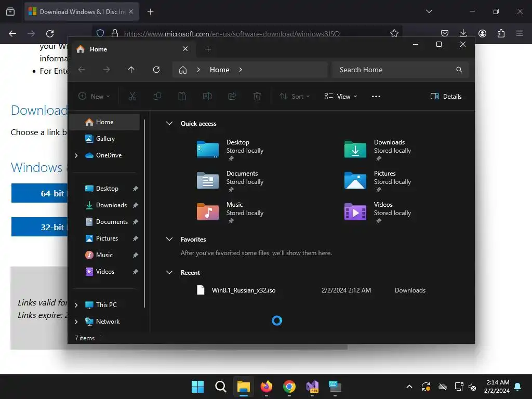
Task: Unpin Pictures via sidebar pin icon
Action: click(x=135, y=238)
